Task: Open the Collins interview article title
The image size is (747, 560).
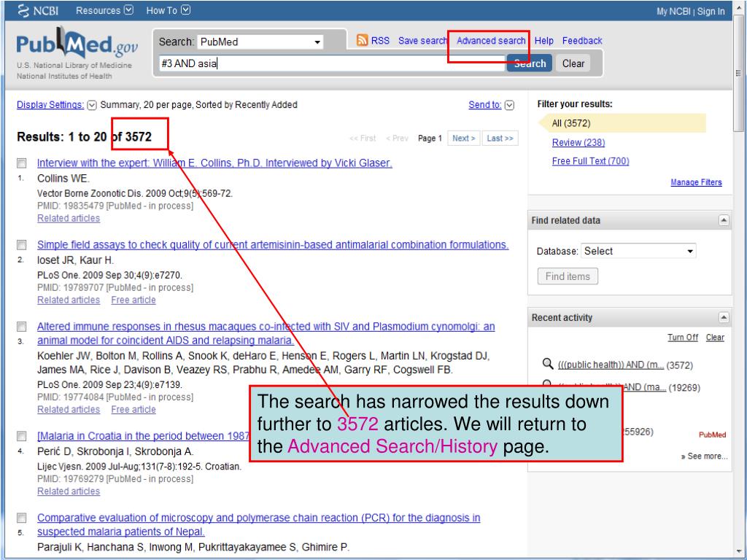Action: (214, 163)
